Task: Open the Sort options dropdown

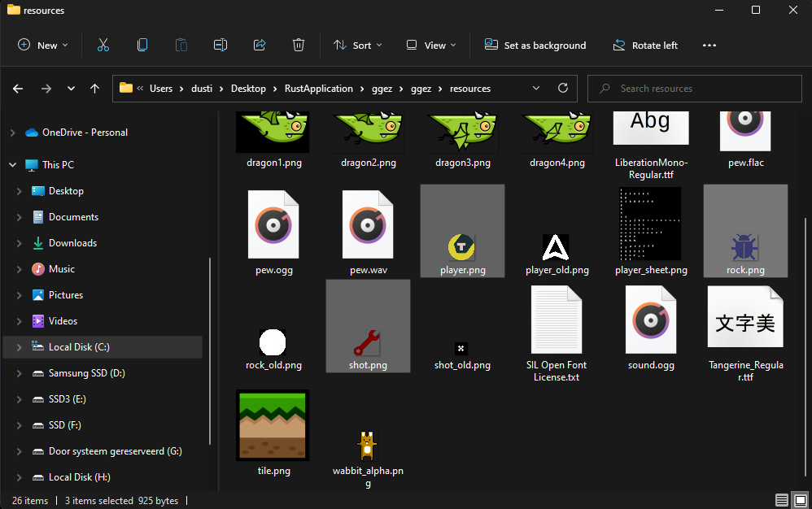Action: tap(359, 46)
